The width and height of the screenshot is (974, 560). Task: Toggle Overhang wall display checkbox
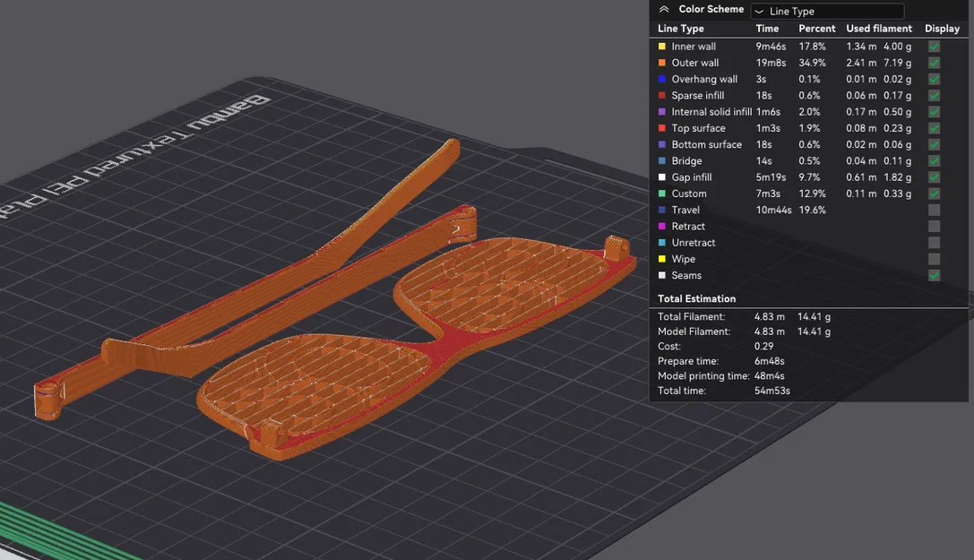point(935,80)
